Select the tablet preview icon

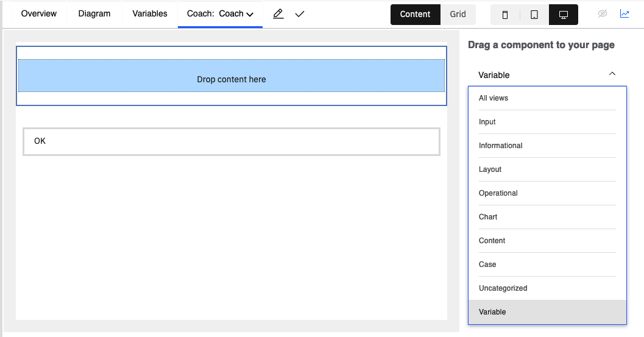pyautogui.click(x=534, y=15)
